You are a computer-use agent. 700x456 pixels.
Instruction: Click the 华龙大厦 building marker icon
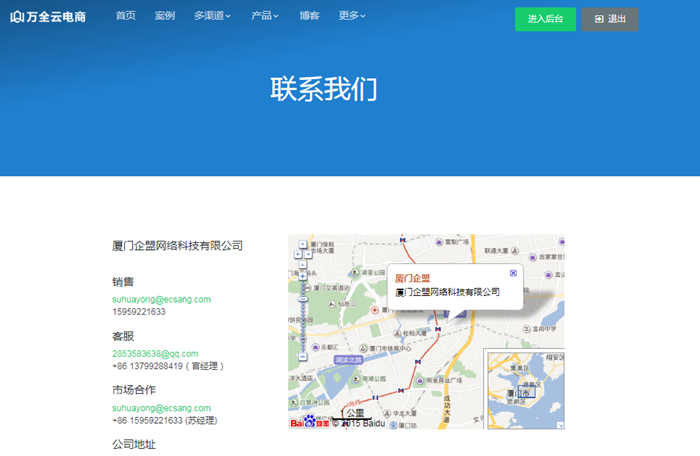pos(387,414)
